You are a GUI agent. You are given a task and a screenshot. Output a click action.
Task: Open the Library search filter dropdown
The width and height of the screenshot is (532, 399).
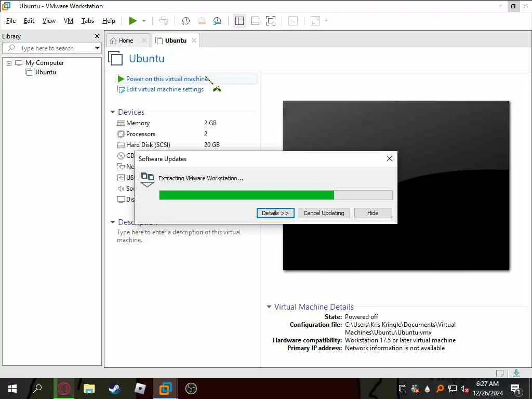pos(97,48)
